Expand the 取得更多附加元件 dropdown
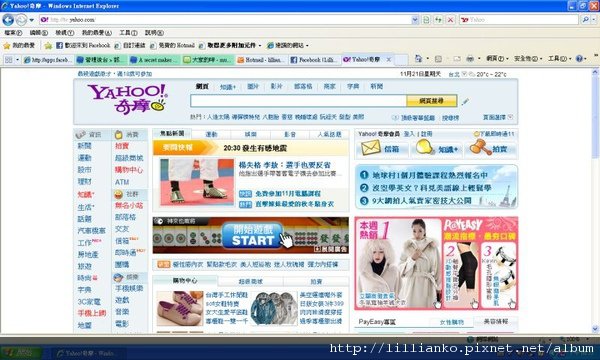This screenshot has height=360, width=600. (x=260, y=46)
